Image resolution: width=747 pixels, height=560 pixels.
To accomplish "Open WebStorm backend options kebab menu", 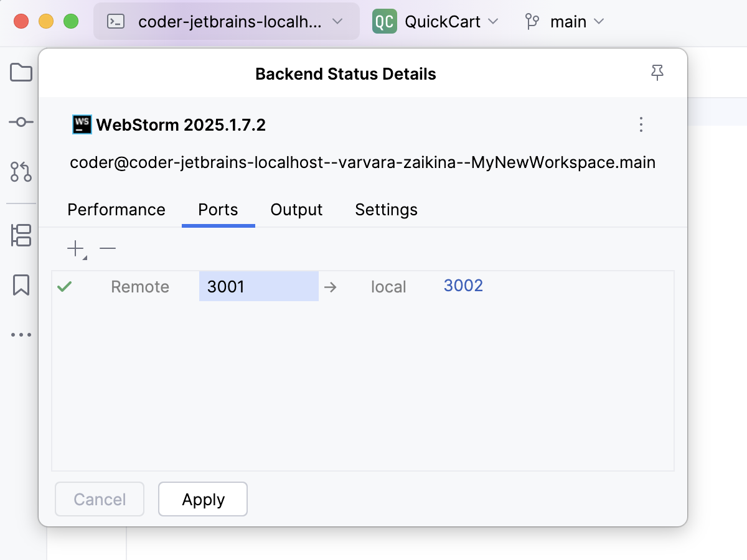I will coord(641,125).
